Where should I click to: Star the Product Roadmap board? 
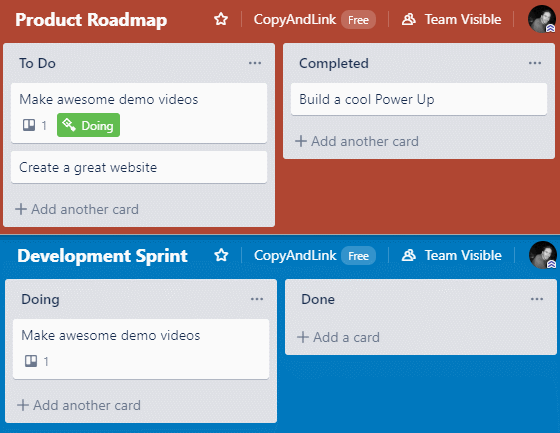(x=221, y=19)
